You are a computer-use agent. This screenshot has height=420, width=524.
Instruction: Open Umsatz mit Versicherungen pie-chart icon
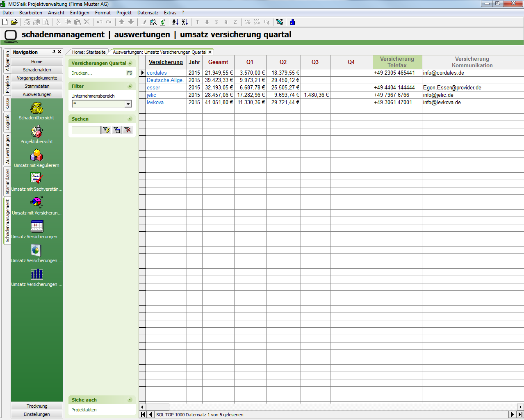(x=37, y=203)
